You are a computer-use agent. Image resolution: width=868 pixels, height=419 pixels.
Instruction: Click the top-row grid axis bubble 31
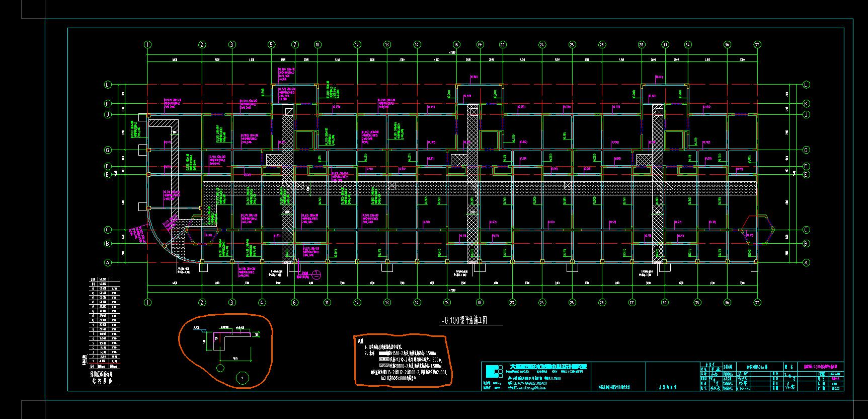665,44
